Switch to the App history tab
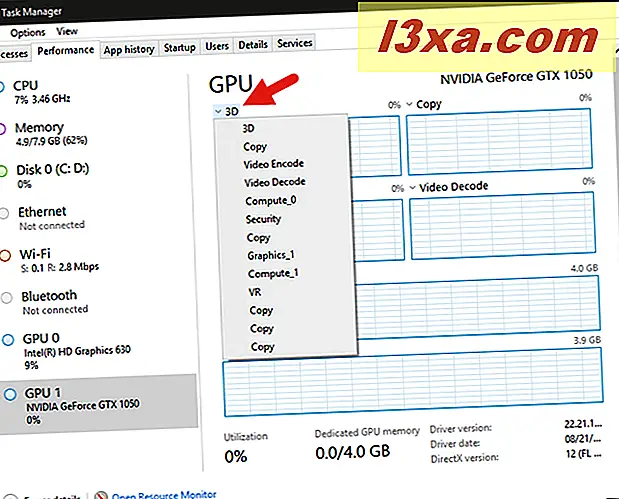Viewport: 619px width, 499px height. tap(129, 50)
